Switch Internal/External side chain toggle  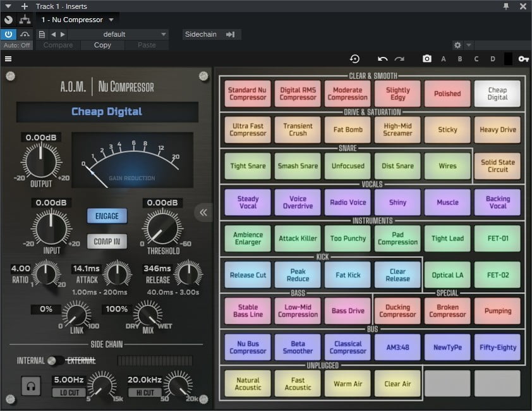[56, 360]
